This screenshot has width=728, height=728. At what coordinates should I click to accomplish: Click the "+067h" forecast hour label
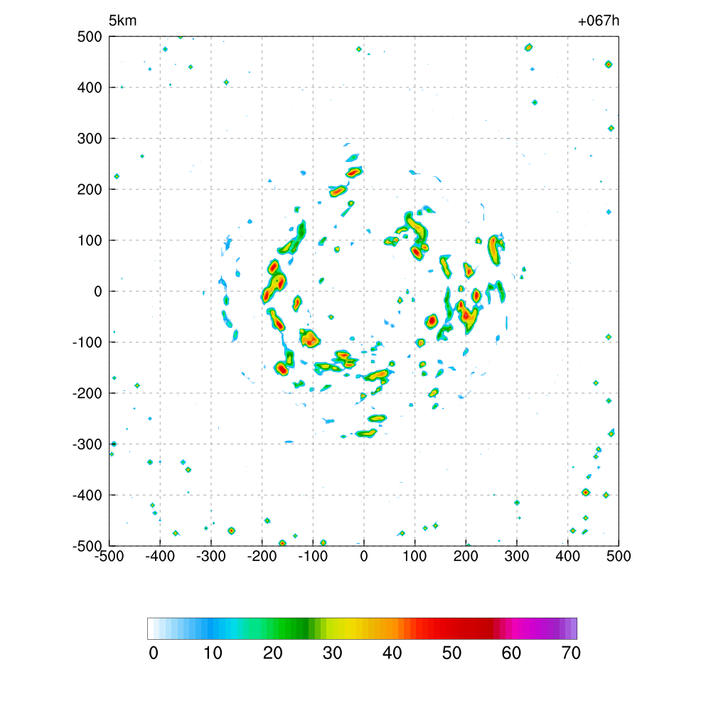tap(599, 21)
